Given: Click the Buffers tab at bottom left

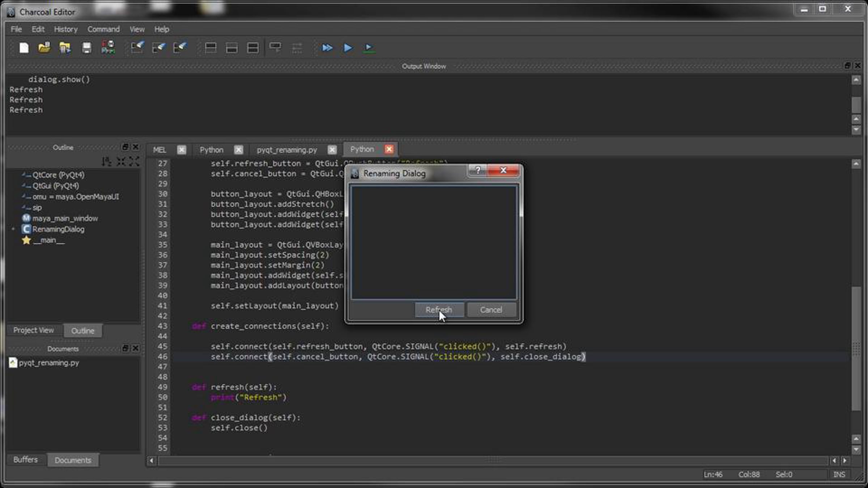Looking at the screenshot, I should point(26,460).
